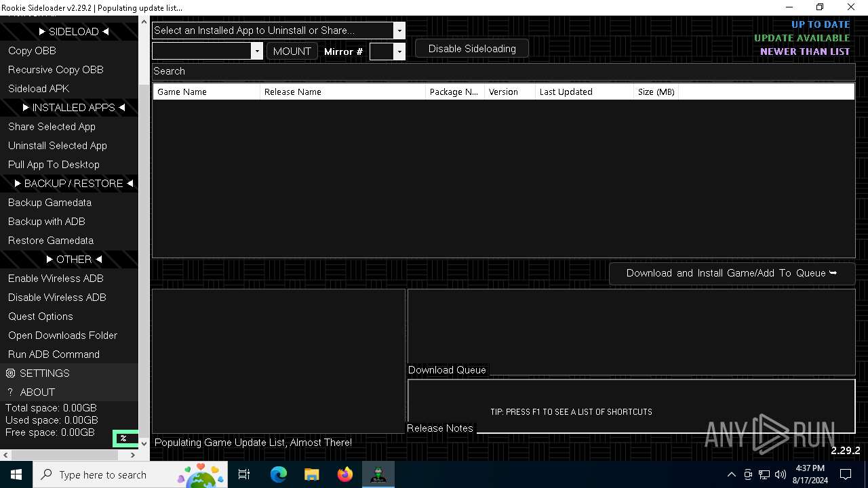The width and height of the screenshot is (868, 488).
Task: Click the Used space: 0.00GB text
Action: [x=52, y=420]
